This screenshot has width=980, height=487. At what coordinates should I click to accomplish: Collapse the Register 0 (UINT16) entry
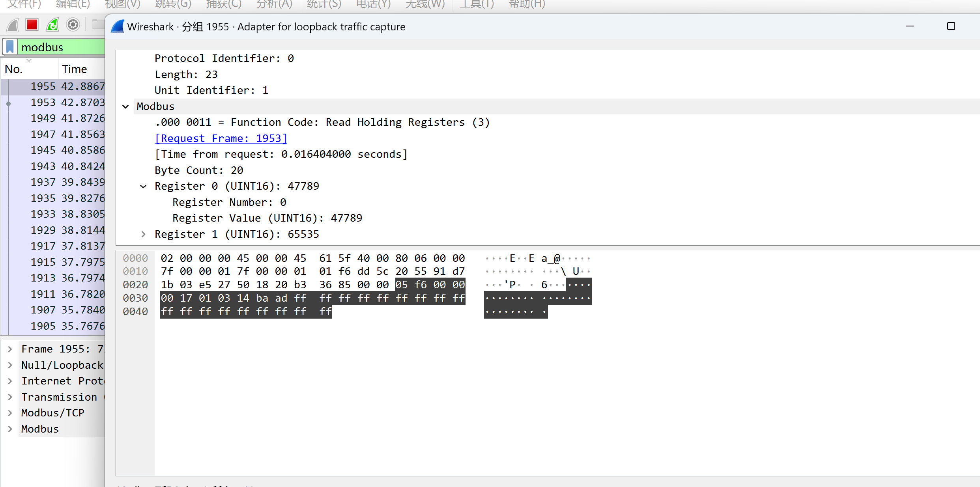click(144, 186)
